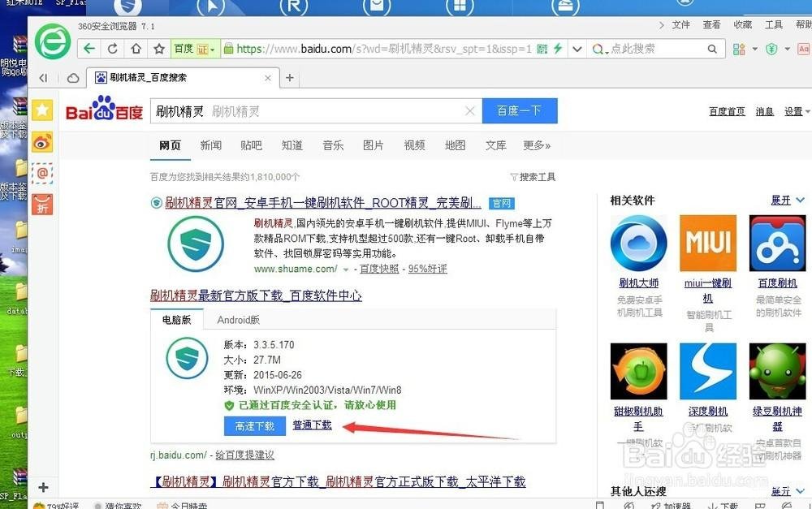This screenshot has height=509, width=812.
Task: Add sidebar item with plus icon
Action: point(44,487)
